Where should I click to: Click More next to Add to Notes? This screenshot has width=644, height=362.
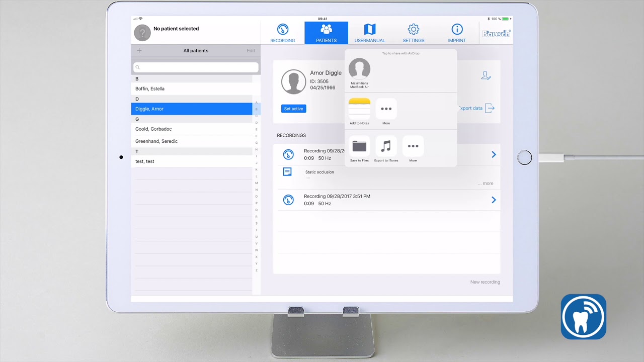386,111
